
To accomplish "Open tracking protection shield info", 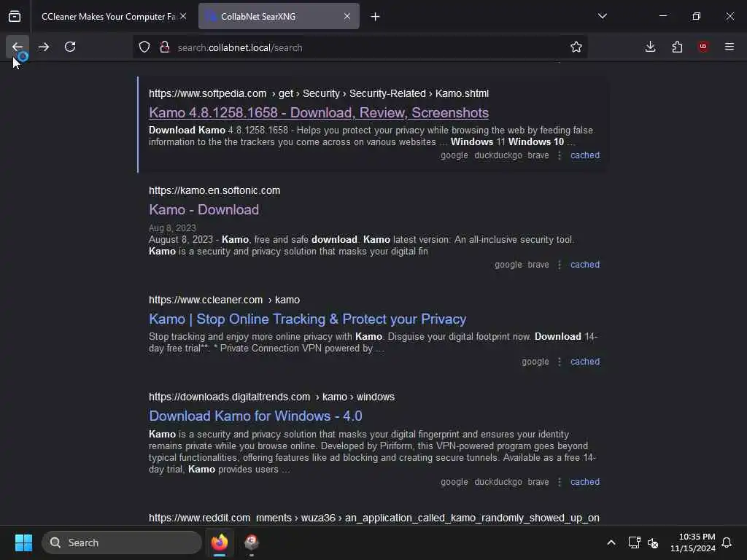I will tap(144, 47).
